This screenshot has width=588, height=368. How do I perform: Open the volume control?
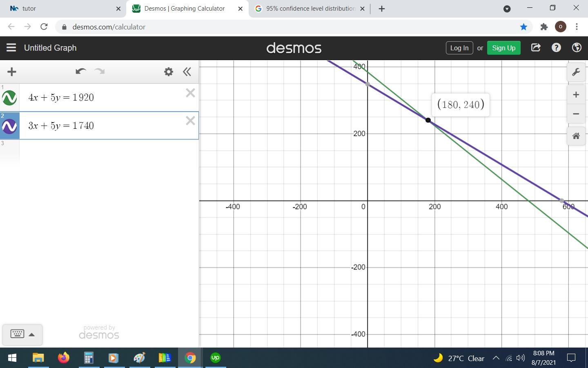click(521, 358)
